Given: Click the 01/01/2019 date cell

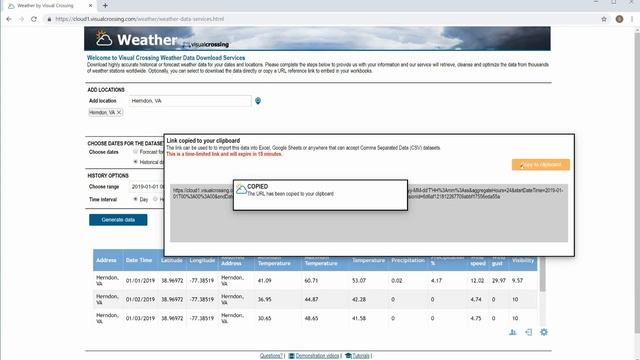Looking at the screenshot, I should [140, 281].
